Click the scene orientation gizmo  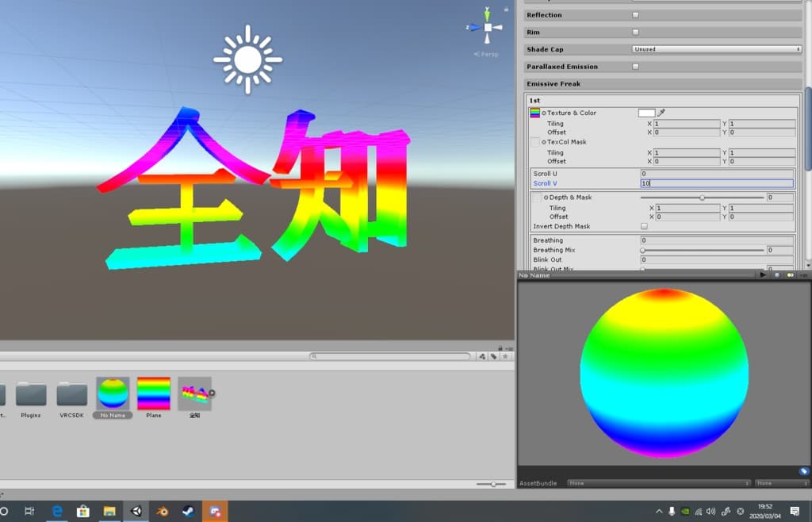(488, 27)
